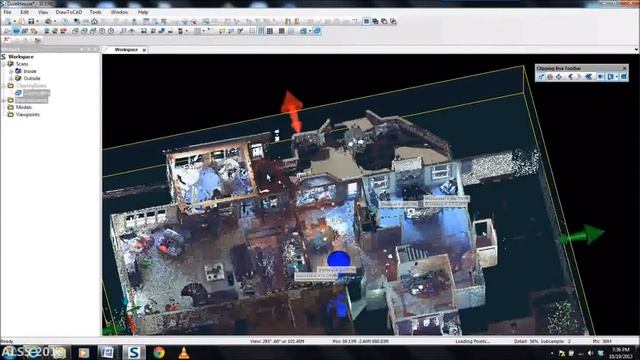Click the New document icon in top toolbar

(8, 21)
